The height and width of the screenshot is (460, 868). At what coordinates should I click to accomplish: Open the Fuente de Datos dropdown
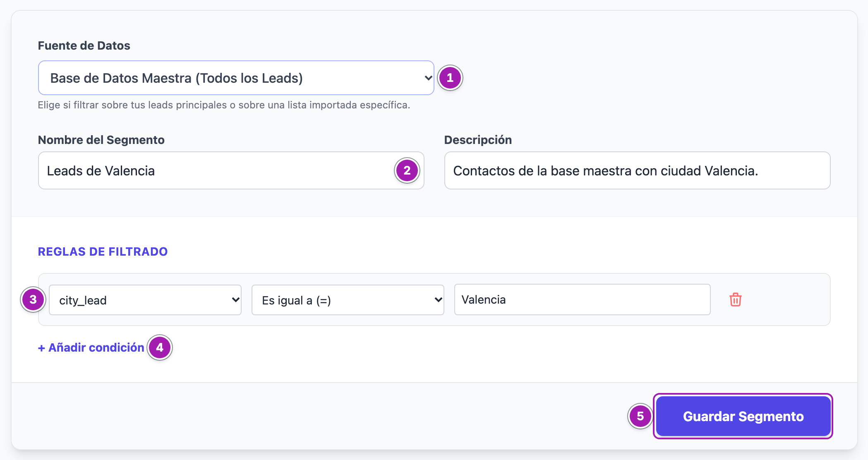click(236, 78)
